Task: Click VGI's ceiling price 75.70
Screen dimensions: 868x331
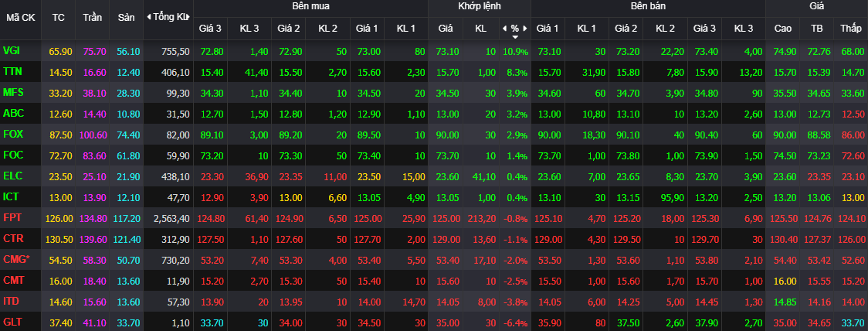Action: pos(95,52)
